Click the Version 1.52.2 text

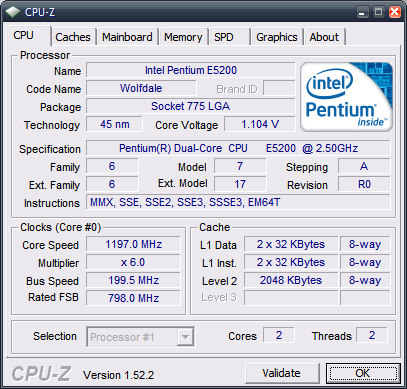(x=119, y=375)
